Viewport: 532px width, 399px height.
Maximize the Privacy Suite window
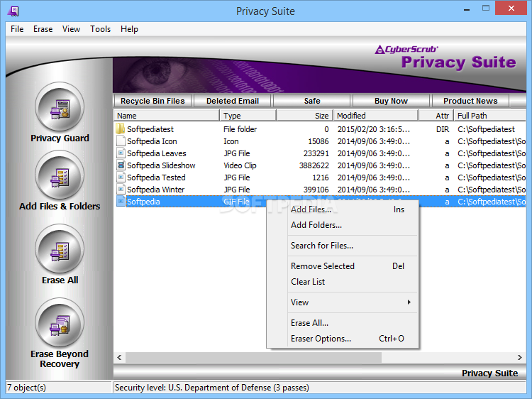click(486, 9)
